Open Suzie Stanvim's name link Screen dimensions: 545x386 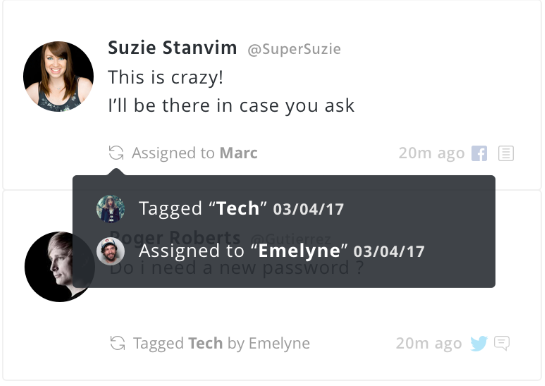point(172,48)
